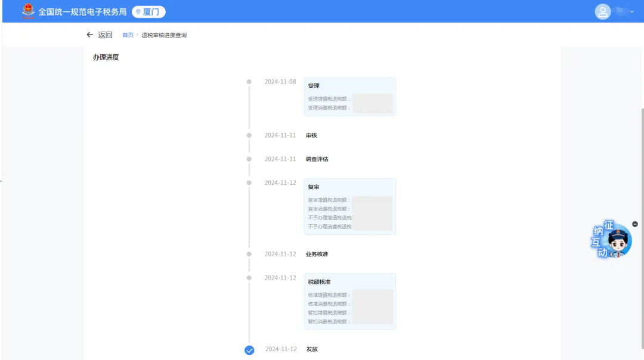
Task: Go back using the 返回 arrow
Action: click(90, 35)
